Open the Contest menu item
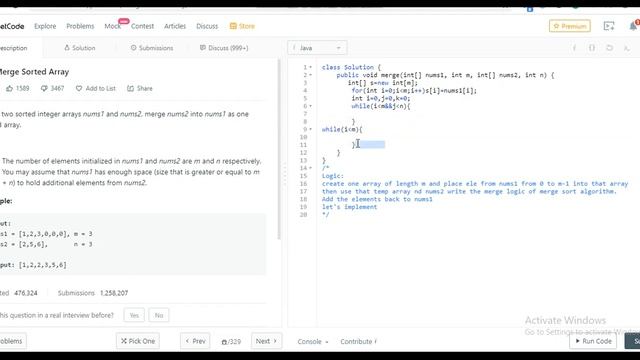 click(142, 26)
